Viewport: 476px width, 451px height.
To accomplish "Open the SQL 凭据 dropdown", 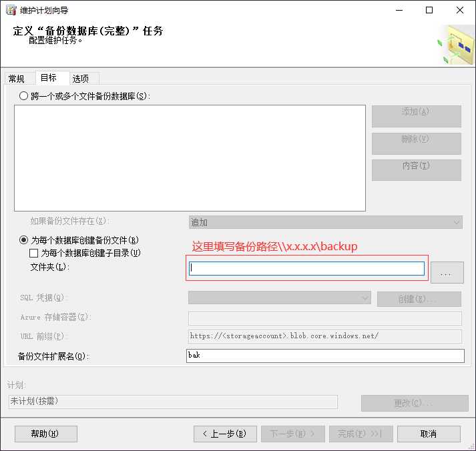I will click(x=279, y=298).
